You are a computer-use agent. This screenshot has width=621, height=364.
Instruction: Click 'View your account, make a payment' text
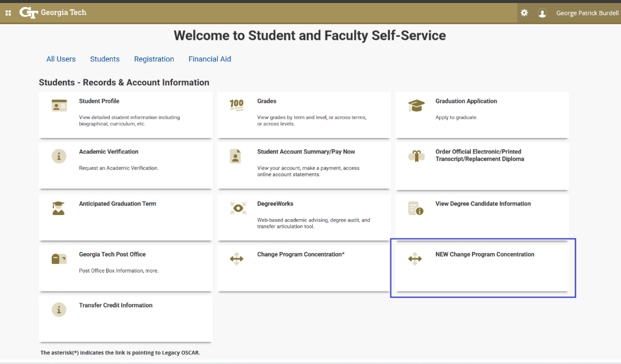tap(309, 171)
